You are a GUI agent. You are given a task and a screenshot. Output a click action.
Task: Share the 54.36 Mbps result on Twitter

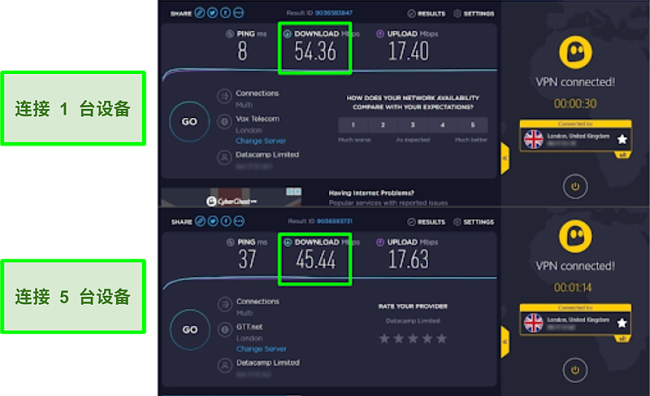pyautogui.click(x=213, y=13)
